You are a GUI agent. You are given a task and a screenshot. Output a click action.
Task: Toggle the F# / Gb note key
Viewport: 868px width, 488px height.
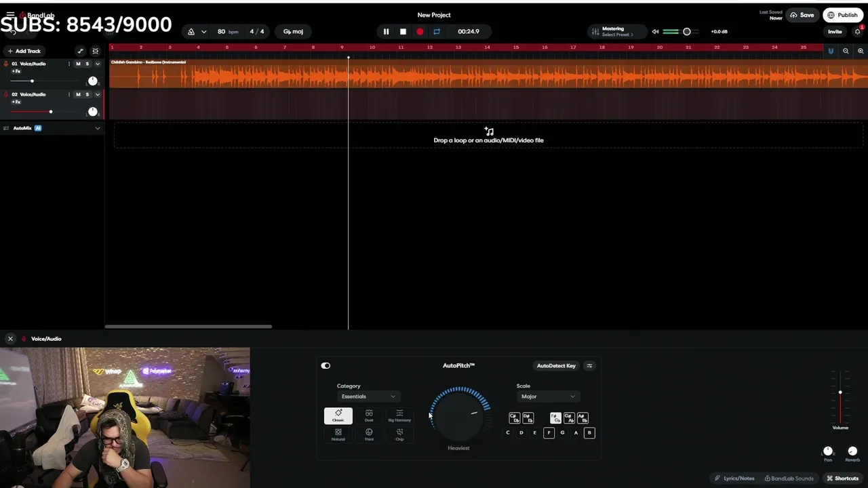[x=555, y=418]
